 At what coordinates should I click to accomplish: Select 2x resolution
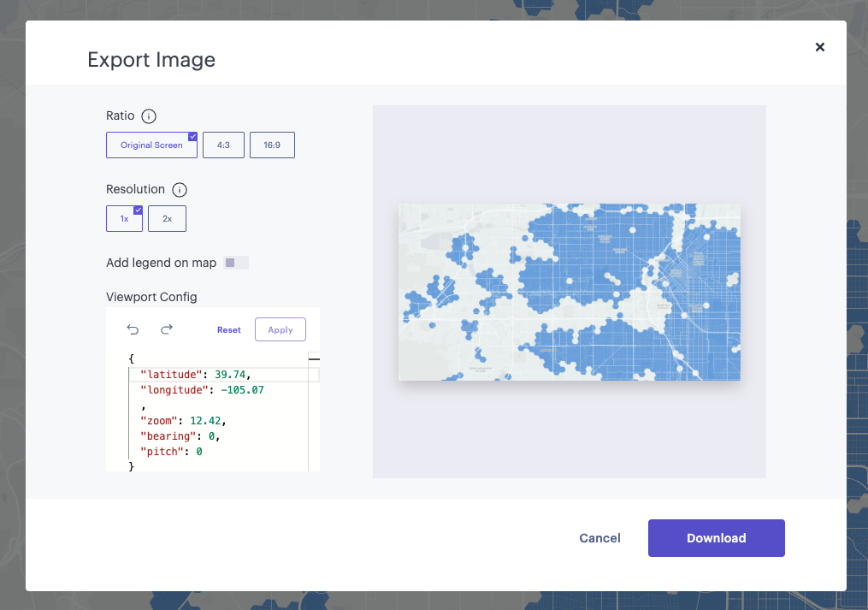[167, 219]
